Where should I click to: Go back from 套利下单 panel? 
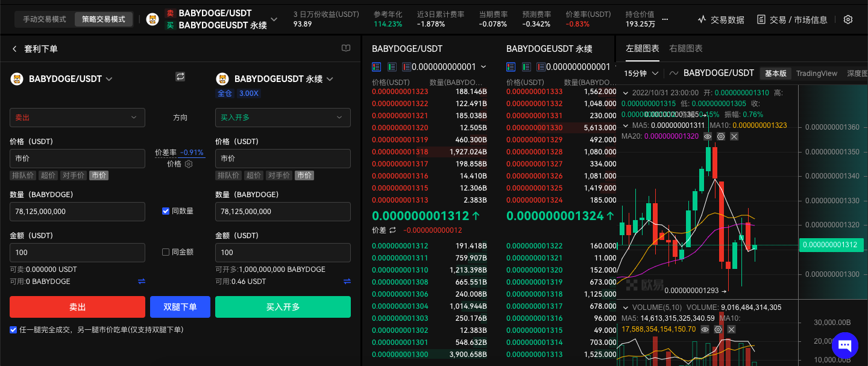[14, 49]
